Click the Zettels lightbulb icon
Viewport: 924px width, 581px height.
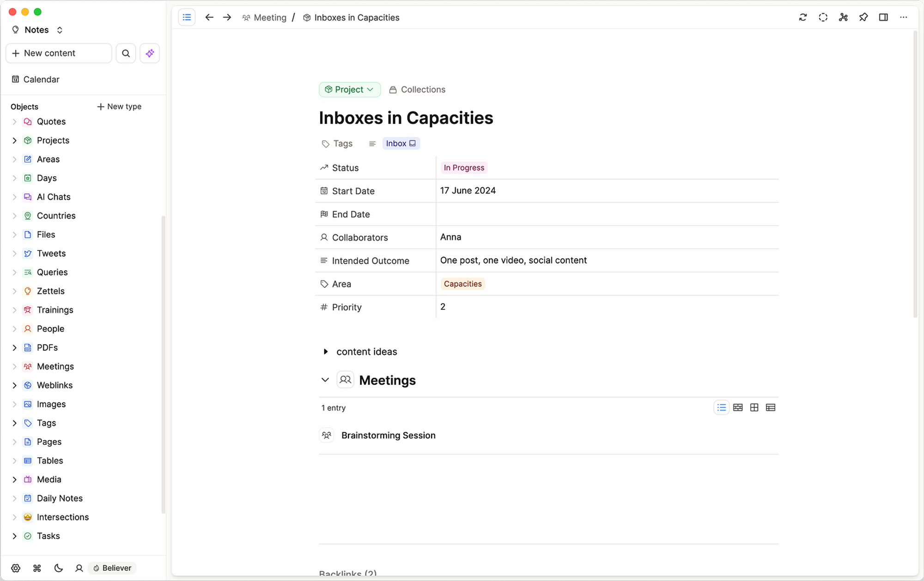(x=28, y=291)
